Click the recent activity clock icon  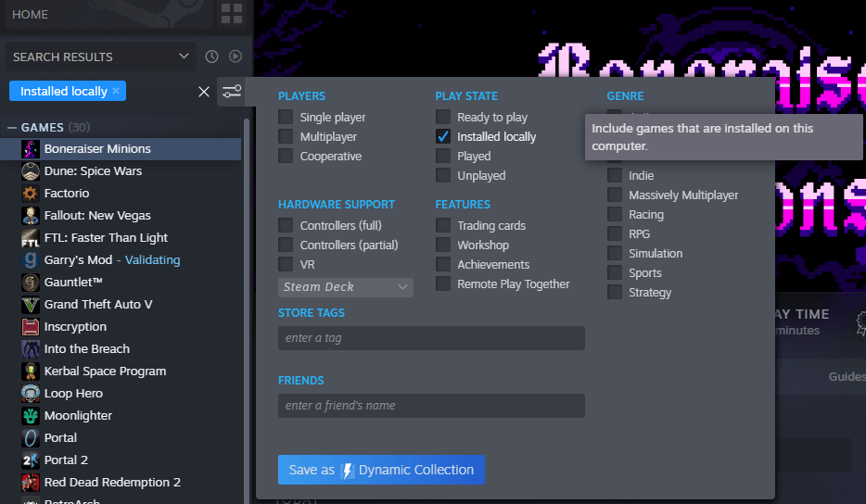coord(211,57)
